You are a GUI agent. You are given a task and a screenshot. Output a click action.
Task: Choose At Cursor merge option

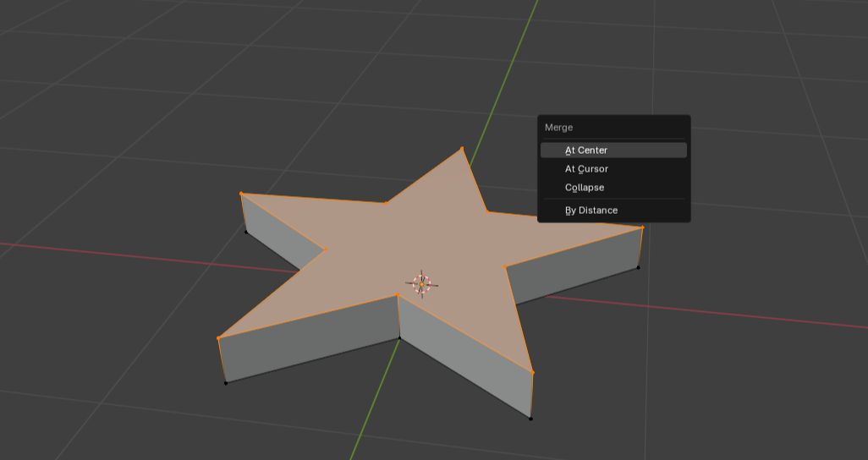(613, 169)
